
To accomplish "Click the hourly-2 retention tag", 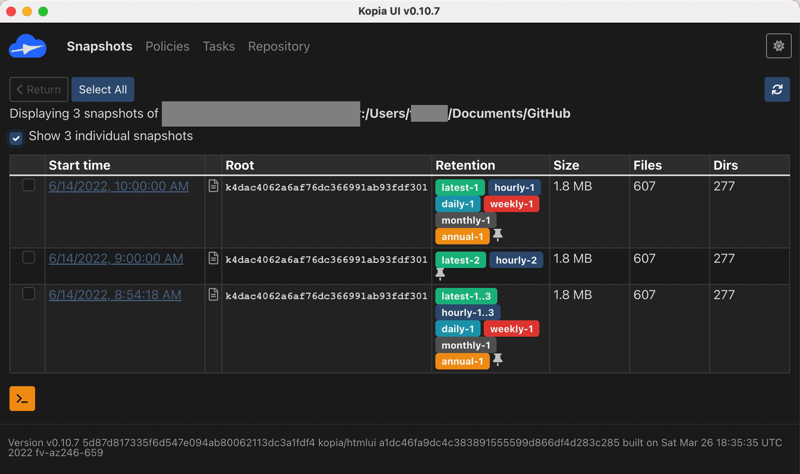I will click(x=516, y=260).
